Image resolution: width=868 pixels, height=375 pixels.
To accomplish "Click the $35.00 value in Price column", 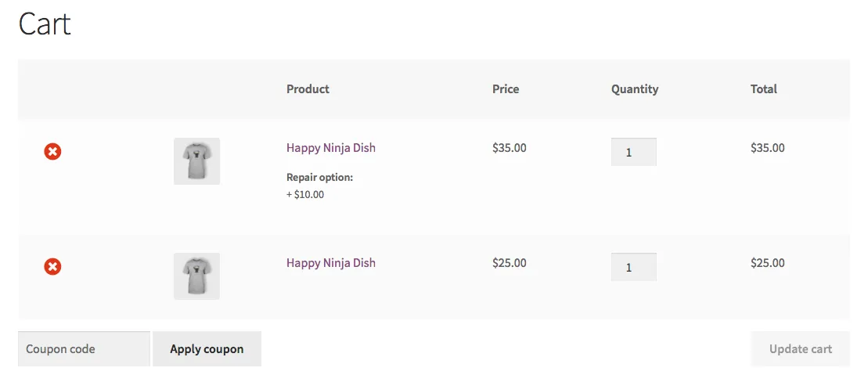I will pos(509,148).
